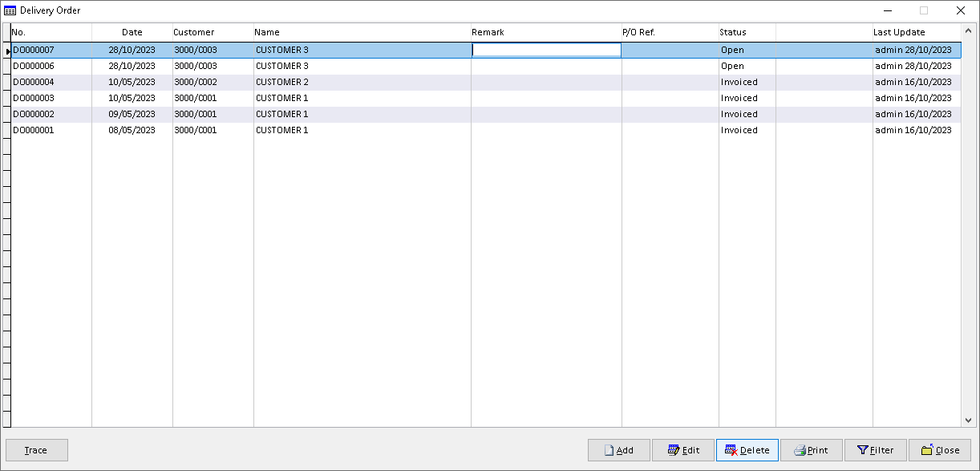Viewport: 980px width, 471px height.
Task: Click the Status column header
Action: [x=747, y=32]
